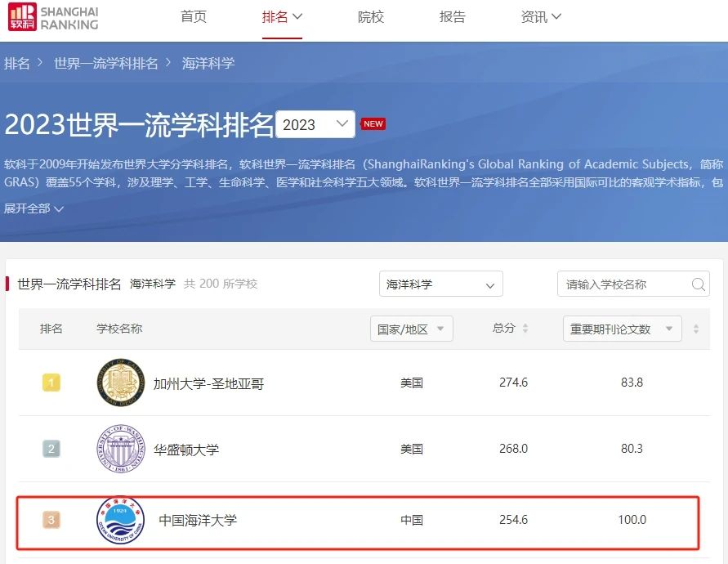Click Ocean University of China logo
Image resolution: width=728 pixels, height=564 pixels.
click(x=121, y=520)
